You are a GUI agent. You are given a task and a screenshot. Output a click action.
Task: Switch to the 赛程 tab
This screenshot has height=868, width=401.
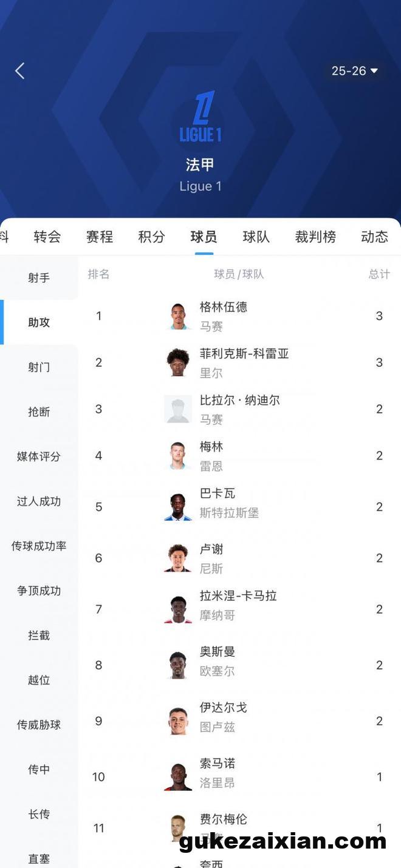[x=100, y=237]
